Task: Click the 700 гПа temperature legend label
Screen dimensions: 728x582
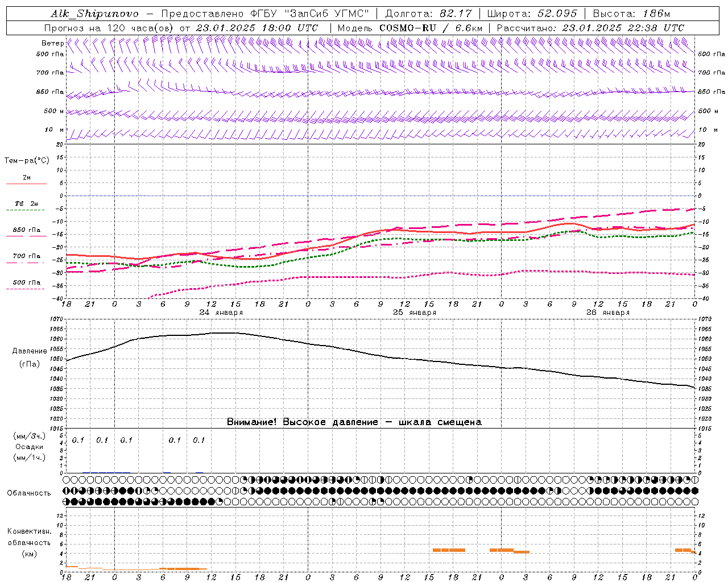Action: point(27,256)
